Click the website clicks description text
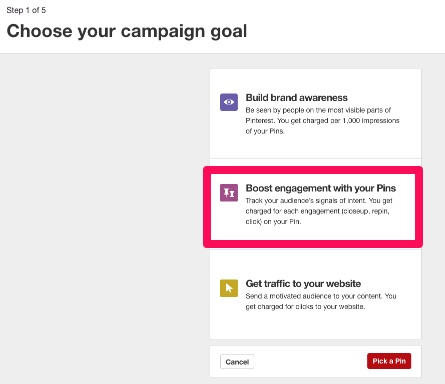 321,301
